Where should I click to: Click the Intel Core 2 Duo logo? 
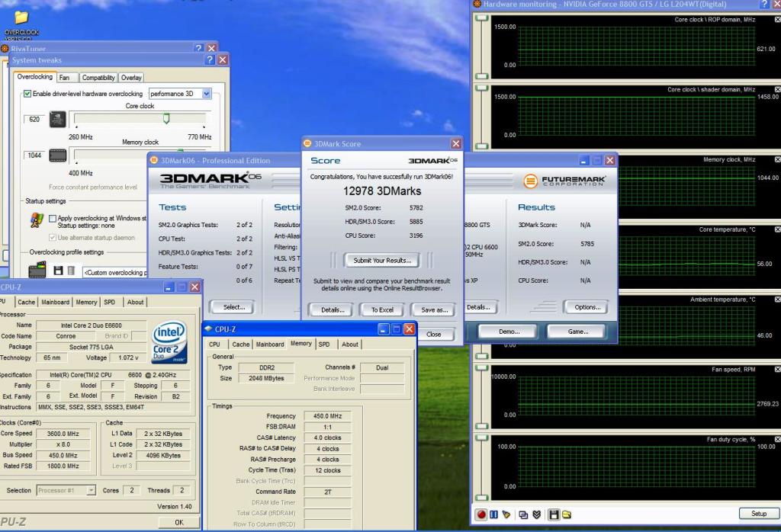[x=169, y=341]
